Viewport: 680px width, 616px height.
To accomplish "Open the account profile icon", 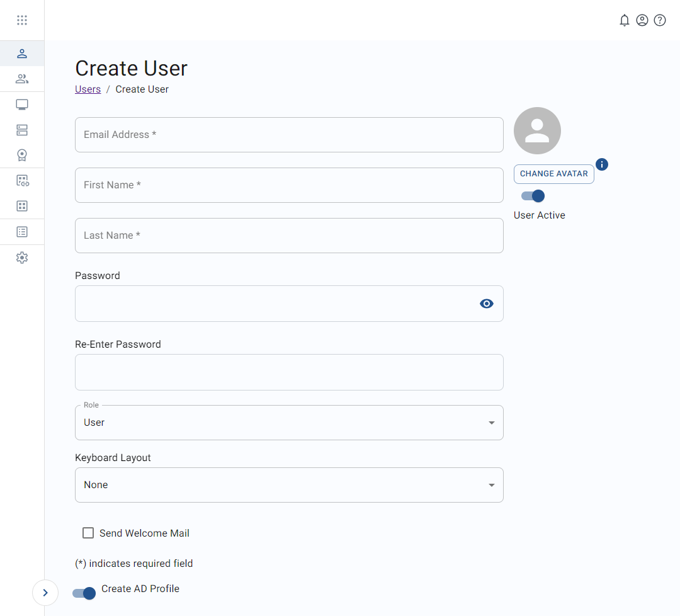I will pos(642,20).
